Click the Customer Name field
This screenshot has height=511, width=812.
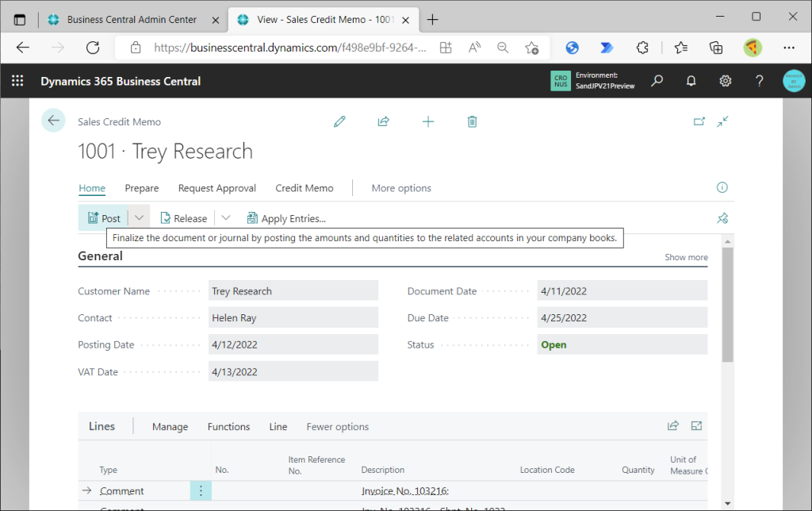(x=293, y=290)
